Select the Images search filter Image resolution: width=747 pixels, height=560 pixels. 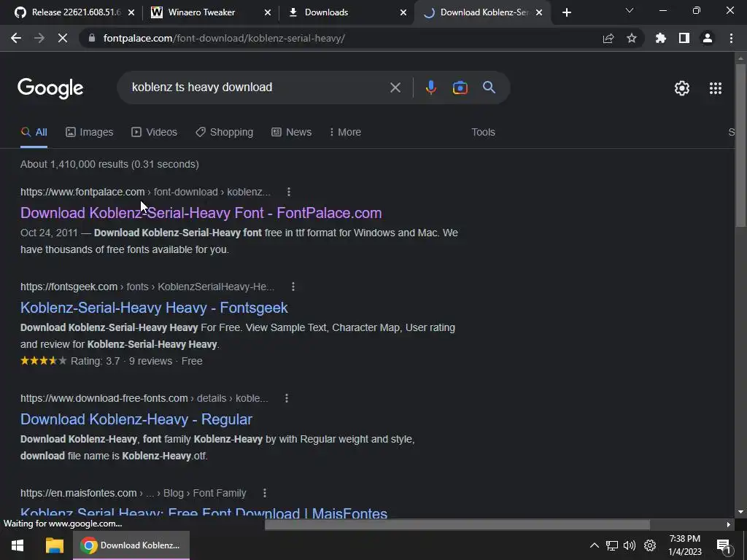click(x=89, y=132)
